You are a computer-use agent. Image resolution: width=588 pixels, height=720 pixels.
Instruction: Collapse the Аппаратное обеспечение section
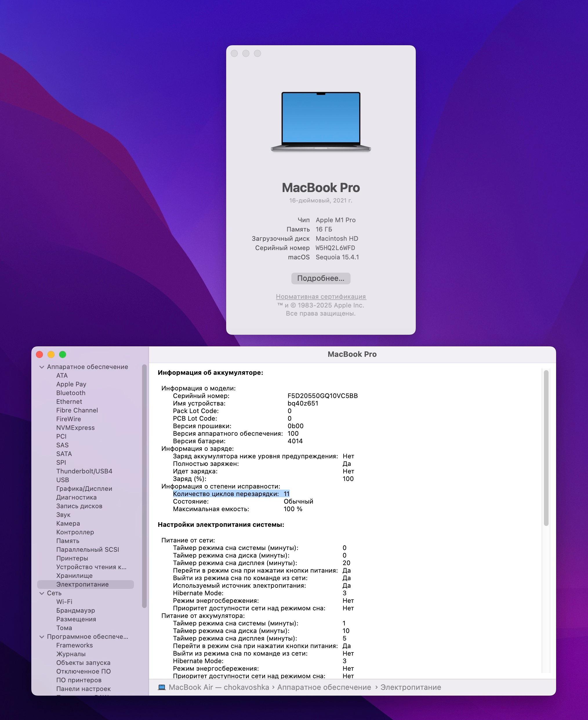[42, 367]
